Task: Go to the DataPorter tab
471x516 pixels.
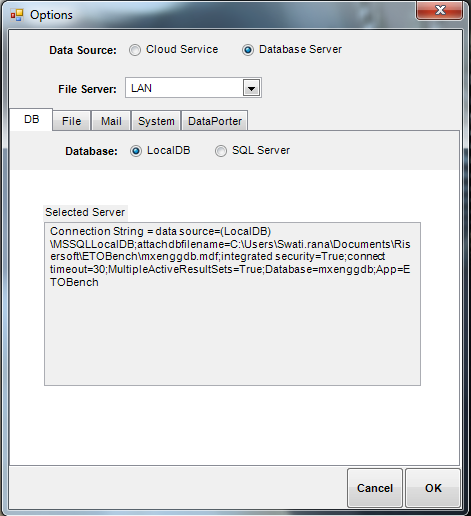Action: coord(215,121)
